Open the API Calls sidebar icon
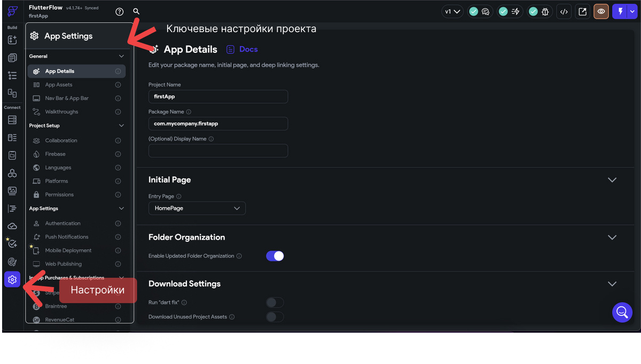This screenshot has height=364, width=641. (x=12, y=173)
